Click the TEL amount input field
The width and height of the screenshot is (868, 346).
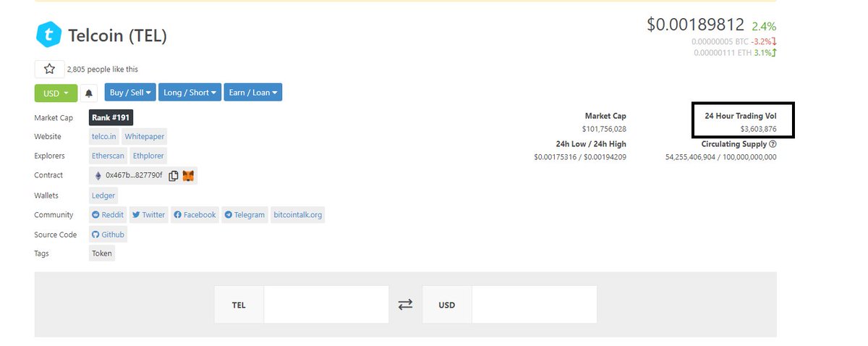tap(326, 305)
